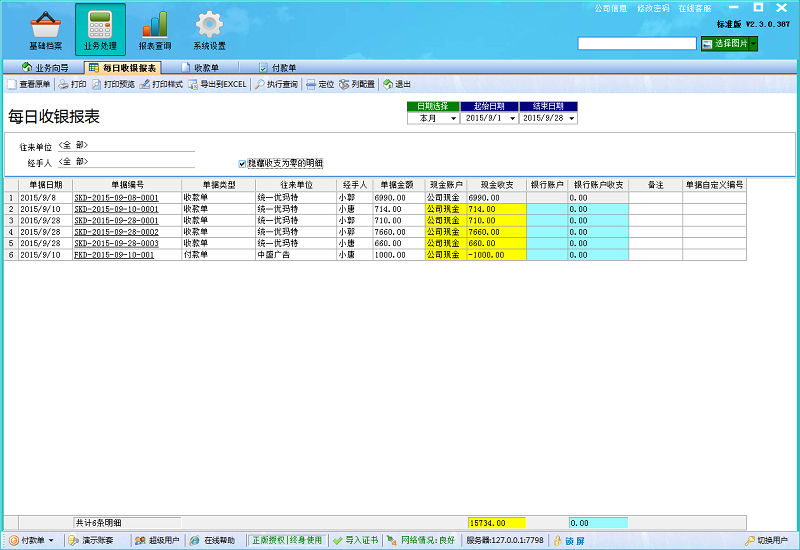Toggle 隐藏收支为零的明细 checkbox

242,163
